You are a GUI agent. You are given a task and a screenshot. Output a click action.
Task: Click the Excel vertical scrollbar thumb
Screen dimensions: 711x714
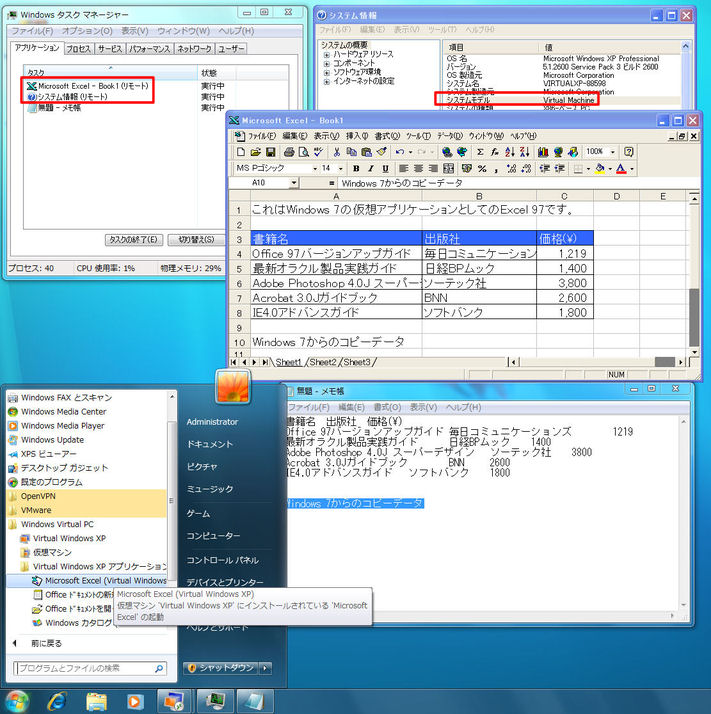click(x=694, y=317)
